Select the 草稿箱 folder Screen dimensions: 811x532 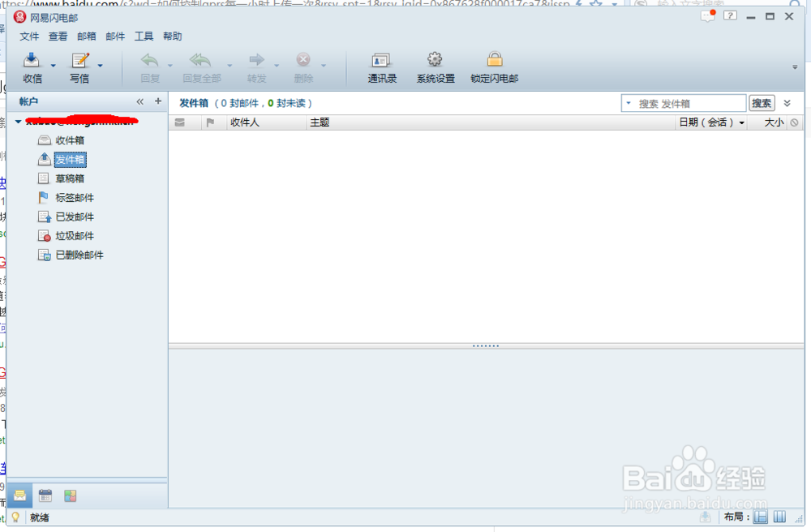(70, 179)
